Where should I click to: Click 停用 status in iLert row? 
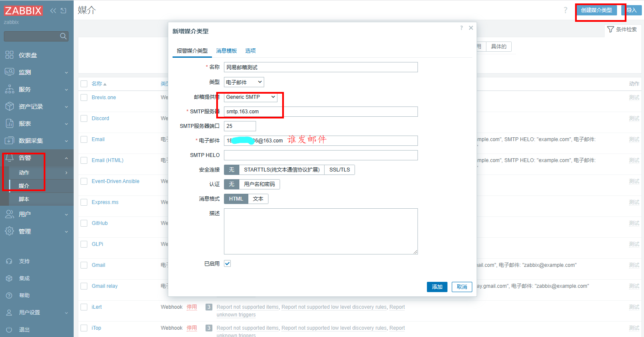[x=192, y=307]
